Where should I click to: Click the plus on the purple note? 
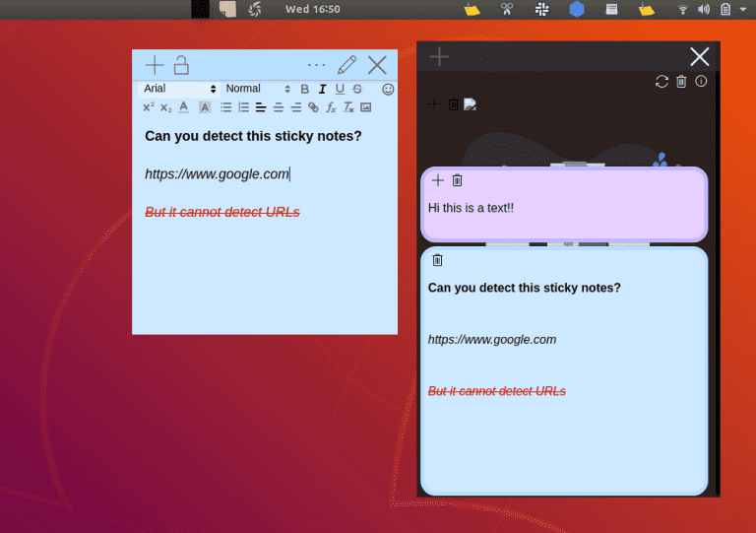[x=438, y=180]
